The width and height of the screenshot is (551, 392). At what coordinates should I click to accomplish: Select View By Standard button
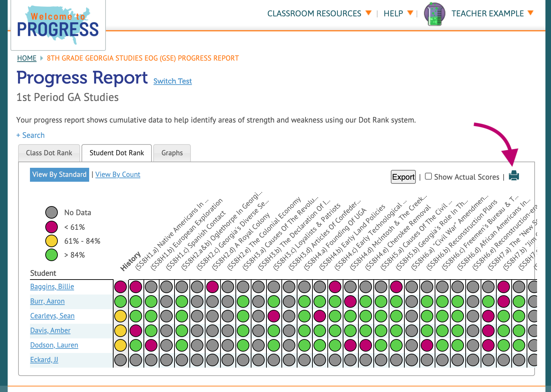60,174
